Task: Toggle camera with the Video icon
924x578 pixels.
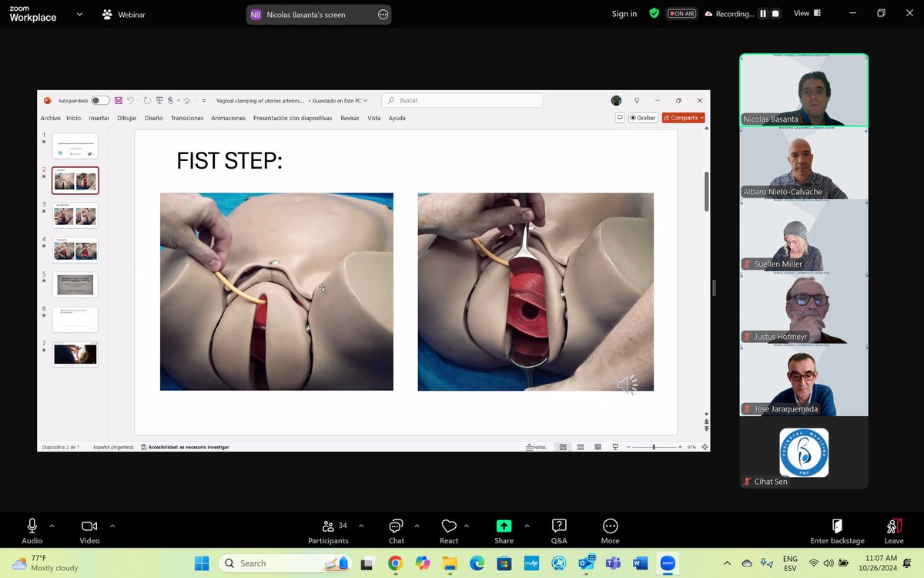Action: (x=89, y=526)
